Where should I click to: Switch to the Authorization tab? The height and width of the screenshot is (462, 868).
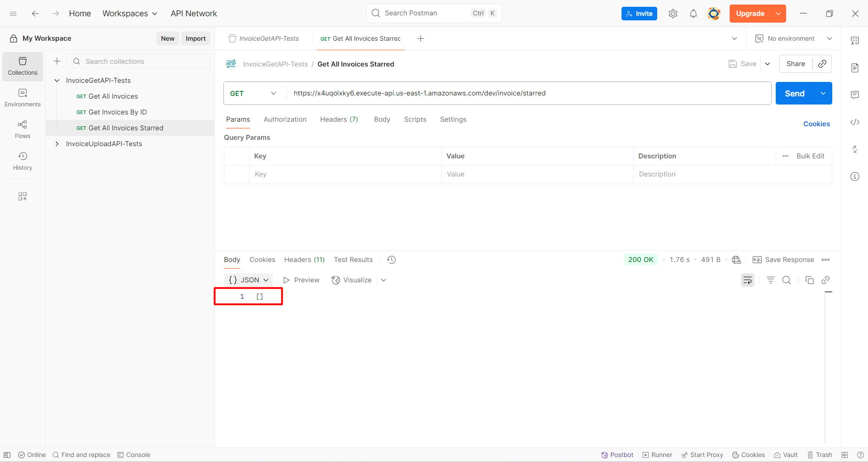[x=285, y=119]
